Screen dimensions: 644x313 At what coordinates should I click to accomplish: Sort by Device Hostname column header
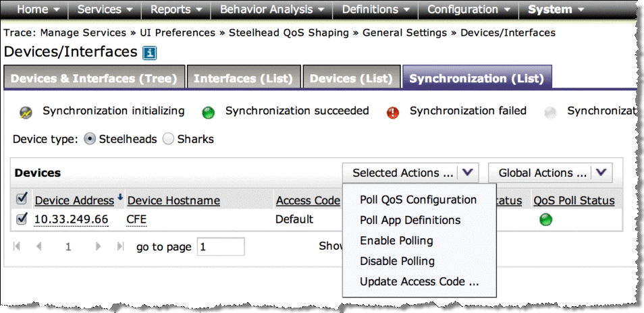click(173, 200)
